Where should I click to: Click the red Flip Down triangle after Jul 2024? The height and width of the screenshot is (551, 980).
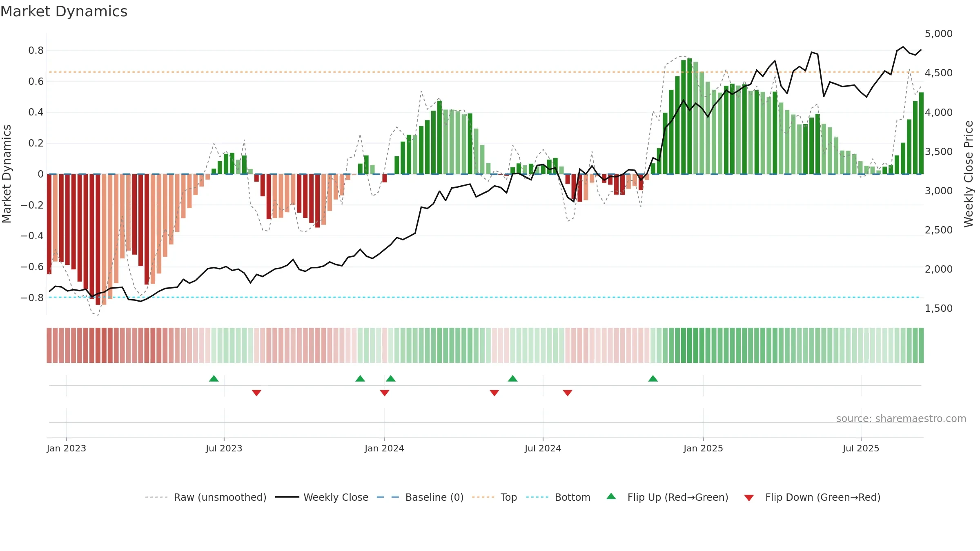click(x=568, y=393)
